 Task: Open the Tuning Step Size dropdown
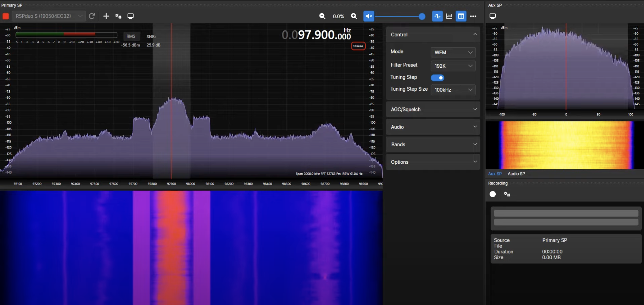point(453,90)
